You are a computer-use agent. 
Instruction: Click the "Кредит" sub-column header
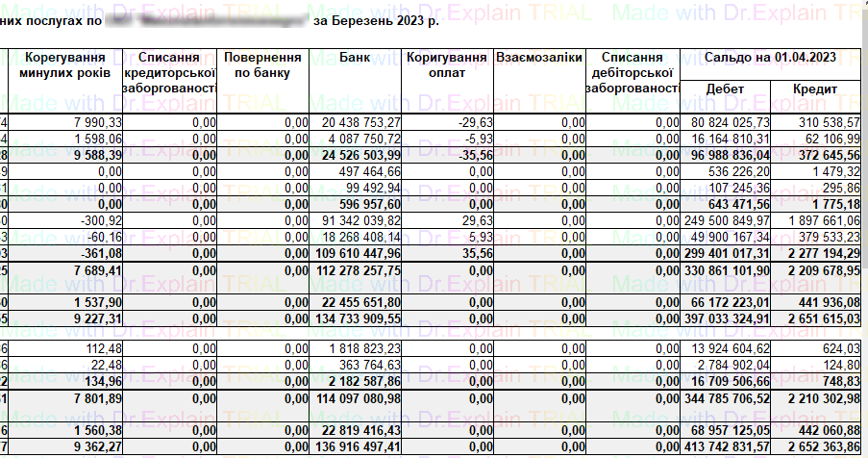[816, 89]
